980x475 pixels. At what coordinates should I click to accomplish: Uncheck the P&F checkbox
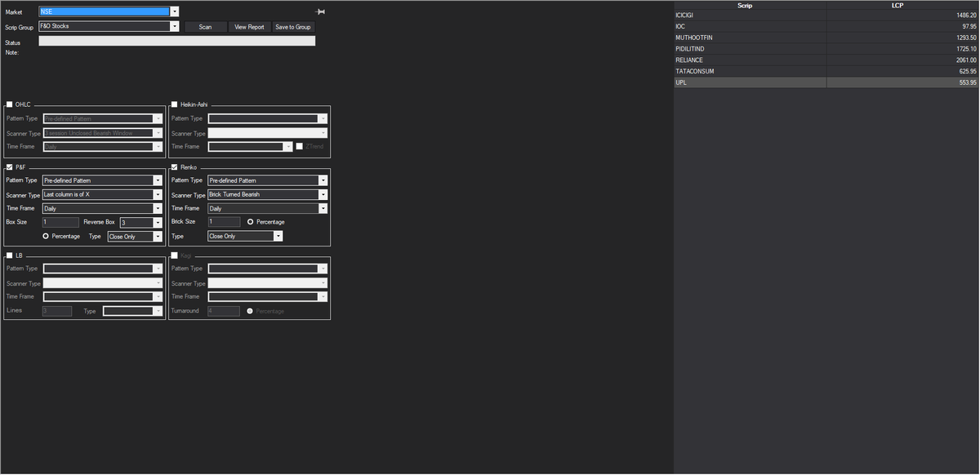[x=10, y=166]
